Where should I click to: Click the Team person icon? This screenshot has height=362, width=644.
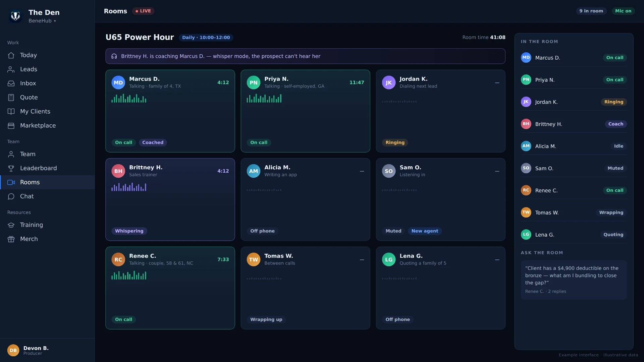tap(11, 154)
